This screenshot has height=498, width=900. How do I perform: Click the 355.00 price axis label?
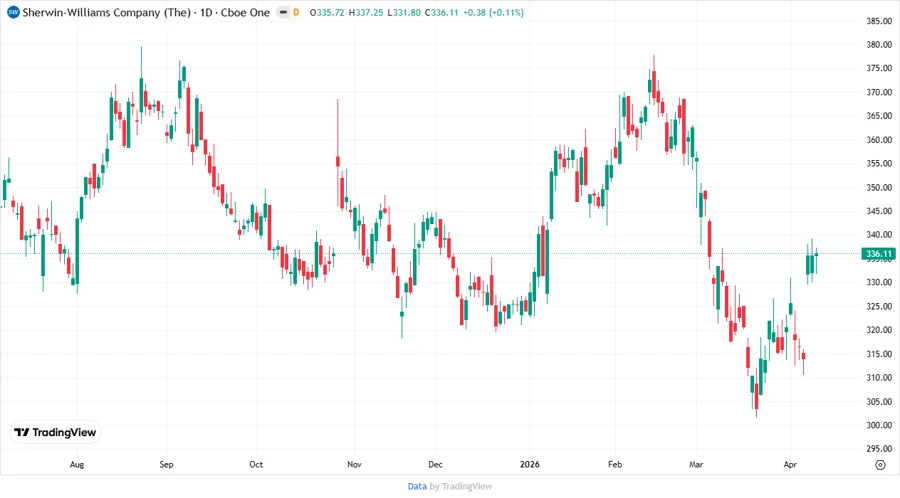coord(879,163)
